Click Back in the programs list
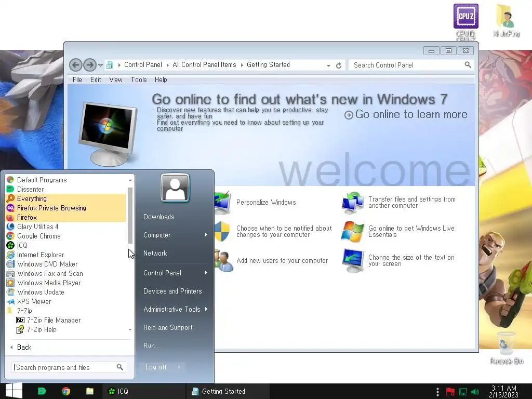 pos(24,347)
